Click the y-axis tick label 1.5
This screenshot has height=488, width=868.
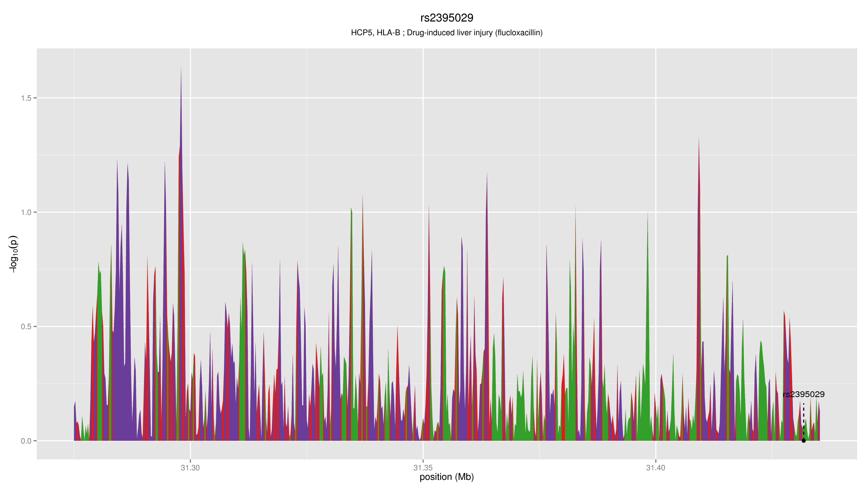coord(26,98)
